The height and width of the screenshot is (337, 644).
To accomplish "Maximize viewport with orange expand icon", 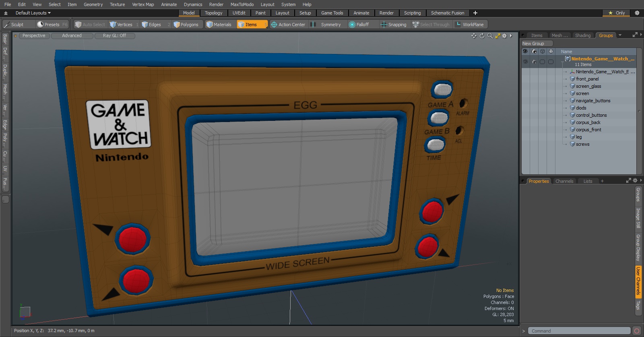I will [498, 36].
